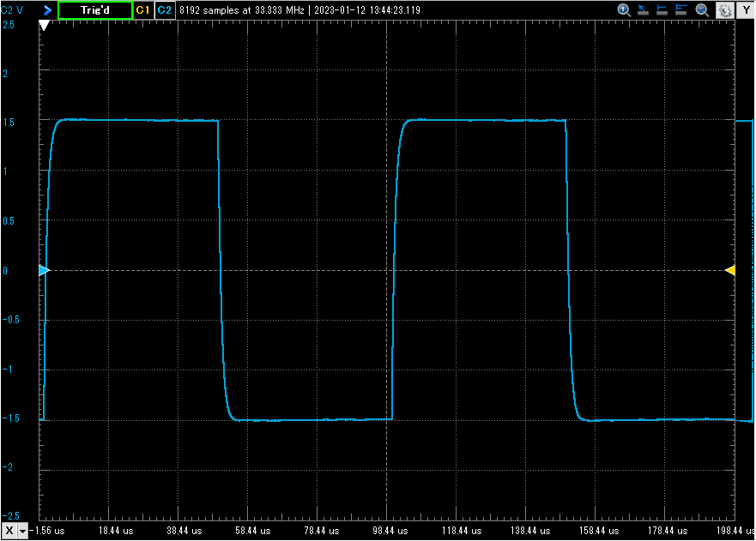Click the zoom fit magnifier icon
756x541 pixels.
point(702,10)
